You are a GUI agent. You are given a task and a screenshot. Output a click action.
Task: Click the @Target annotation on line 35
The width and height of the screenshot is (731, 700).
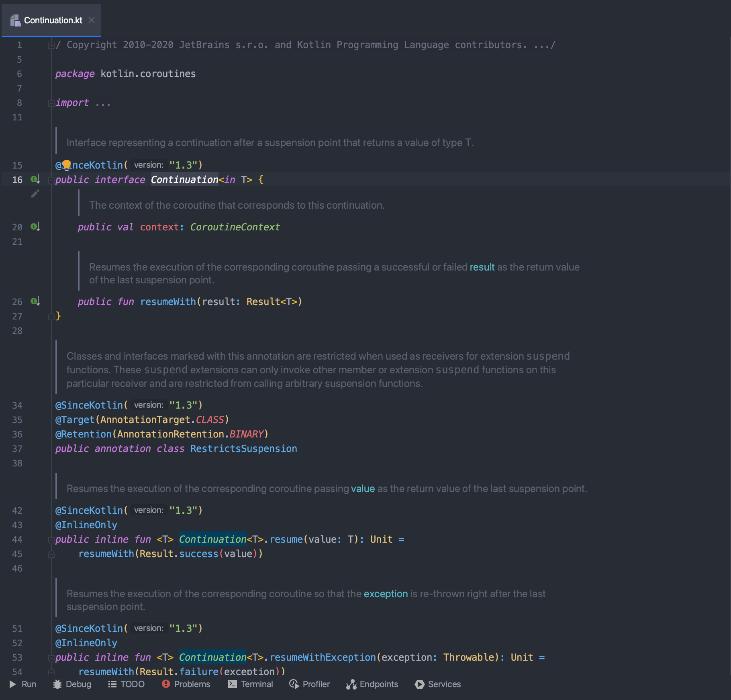75,419
